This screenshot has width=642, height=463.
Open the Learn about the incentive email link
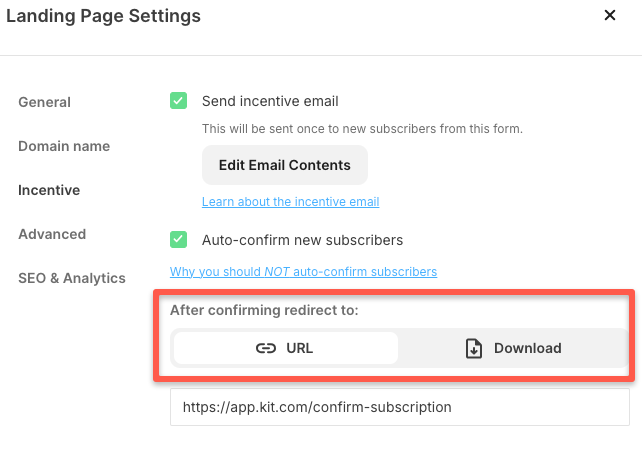(x=290, y=202)
